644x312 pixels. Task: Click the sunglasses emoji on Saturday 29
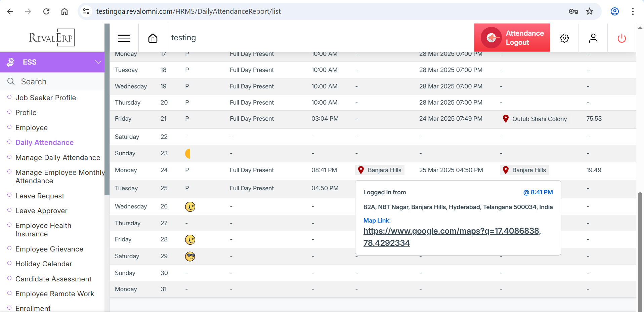click(190, 256)
